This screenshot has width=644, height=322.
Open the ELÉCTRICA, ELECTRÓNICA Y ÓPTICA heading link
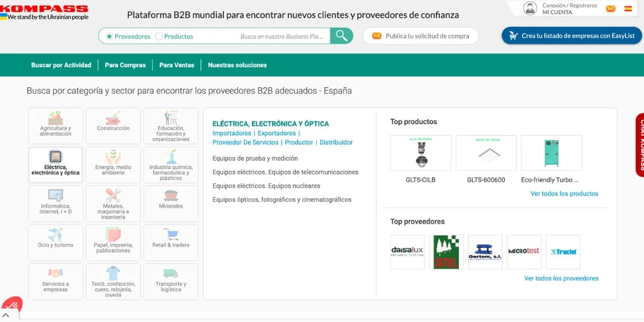pos(271,124)
